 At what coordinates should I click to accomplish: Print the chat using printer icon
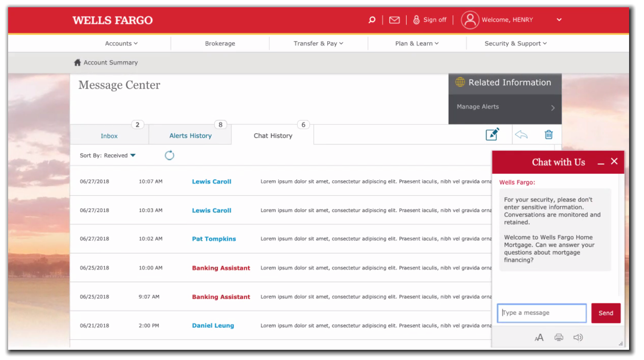[558, 337]
